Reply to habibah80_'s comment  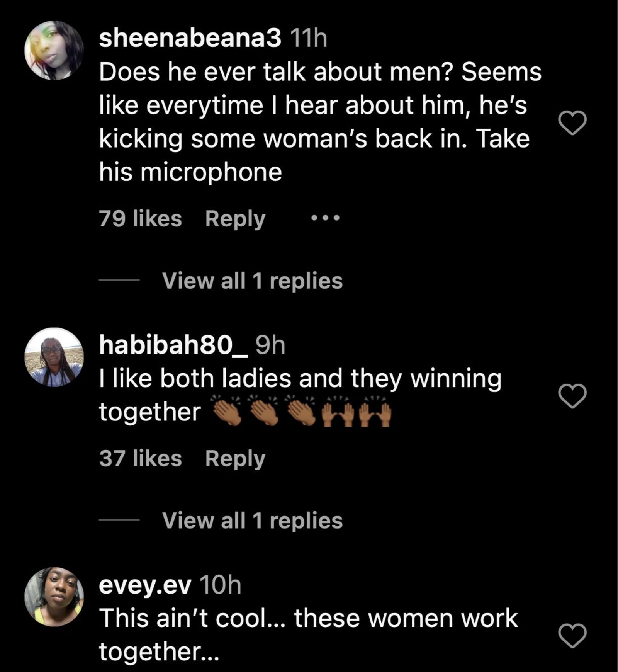pos(235,459)
